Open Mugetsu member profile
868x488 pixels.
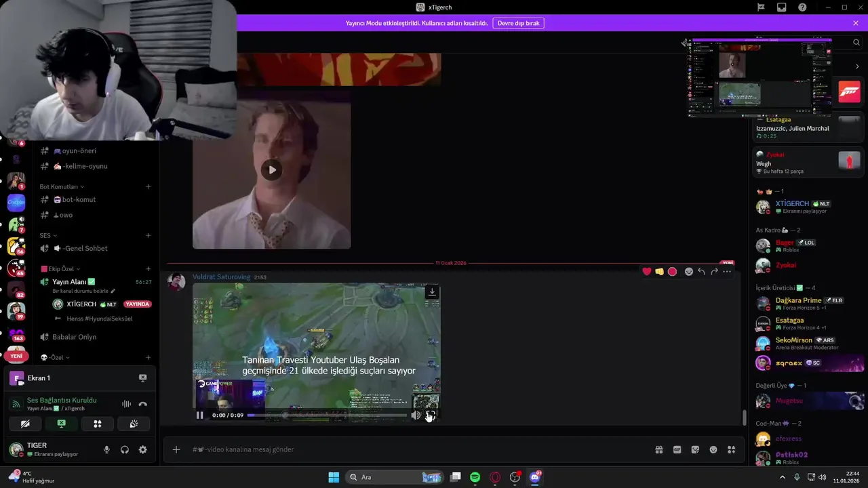pos(810,401)
